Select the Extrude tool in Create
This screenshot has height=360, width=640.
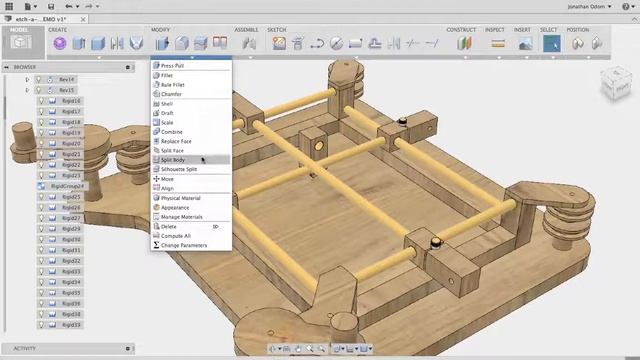pyautogui.click(x=79, y=43)
